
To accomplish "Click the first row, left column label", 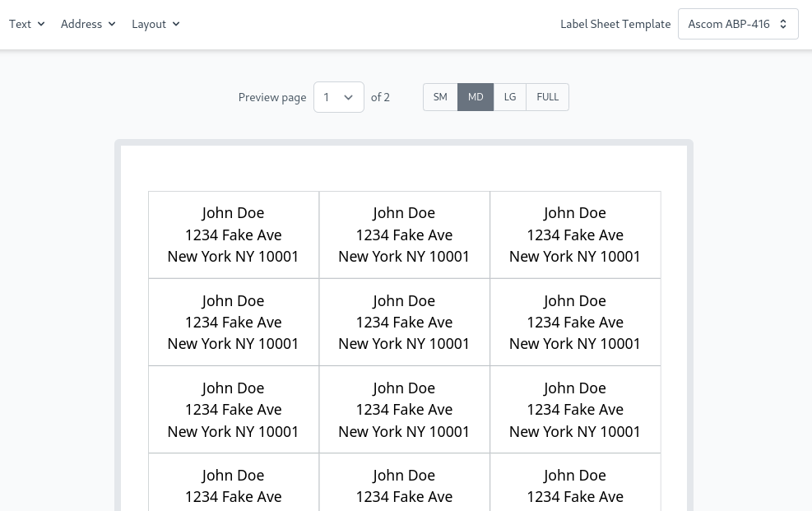I will tap(234, 235).
